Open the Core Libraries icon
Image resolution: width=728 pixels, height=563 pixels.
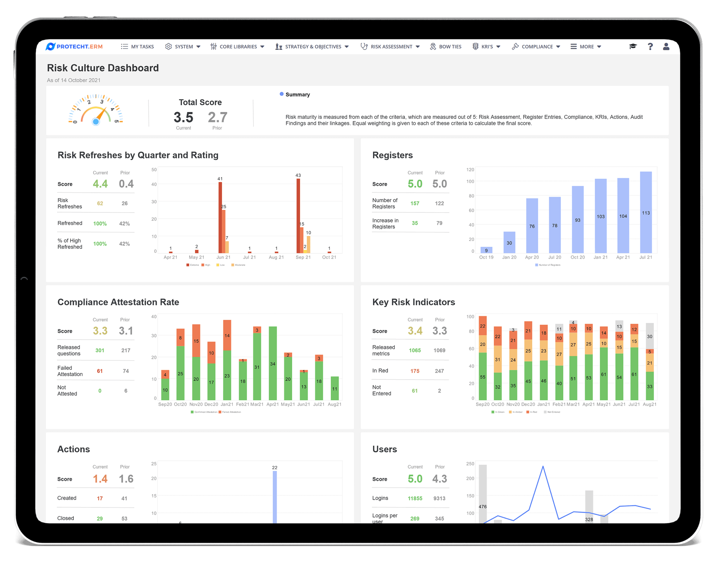[213, 46]
